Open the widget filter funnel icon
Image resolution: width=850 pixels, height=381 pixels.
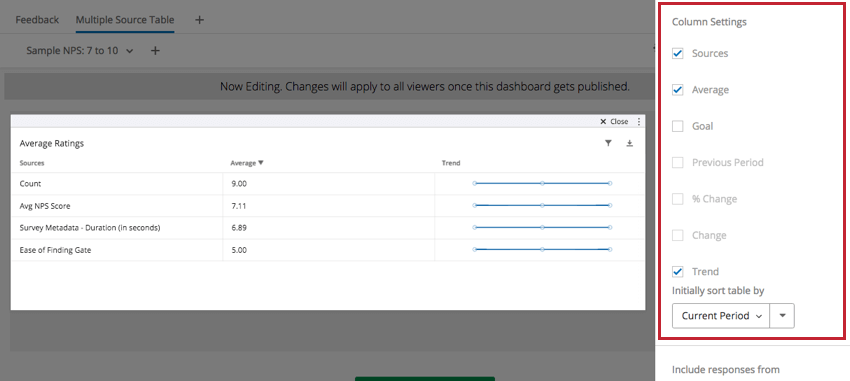[x=608, y=143]
